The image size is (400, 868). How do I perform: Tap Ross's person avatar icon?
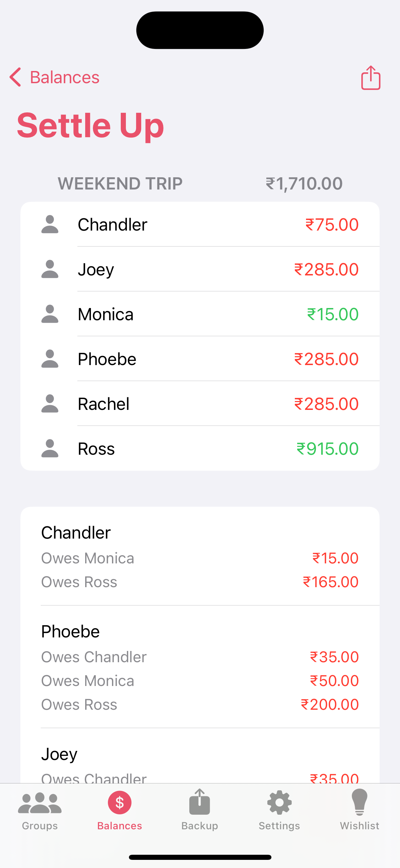click(x=50, y=449)
